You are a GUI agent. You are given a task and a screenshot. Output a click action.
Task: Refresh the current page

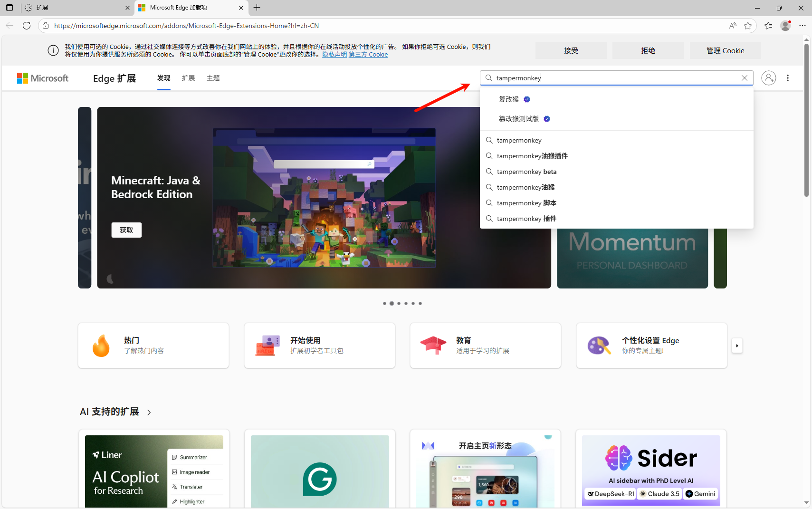click(27, 26)
